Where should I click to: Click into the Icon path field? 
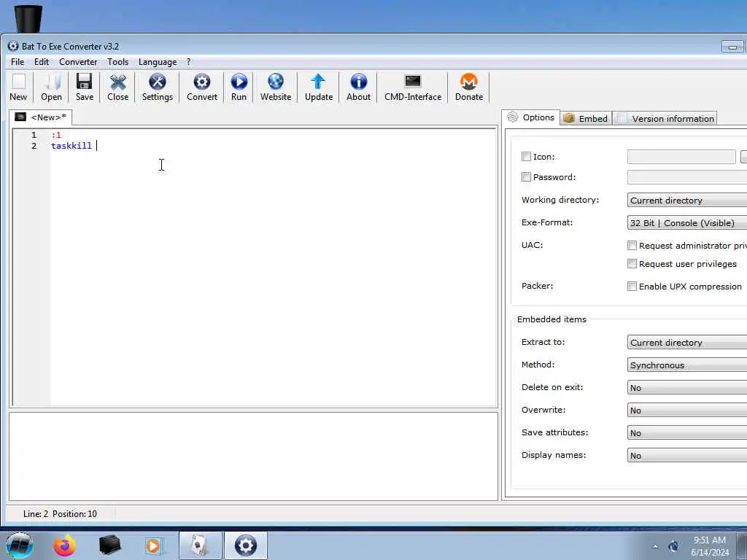[x=681, y=156]
